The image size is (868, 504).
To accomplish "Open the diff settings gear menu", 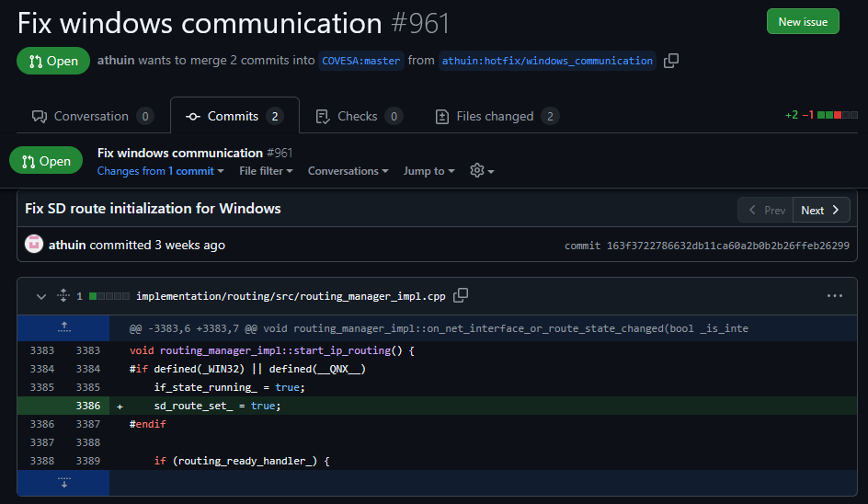I will (x=482, y=171).
